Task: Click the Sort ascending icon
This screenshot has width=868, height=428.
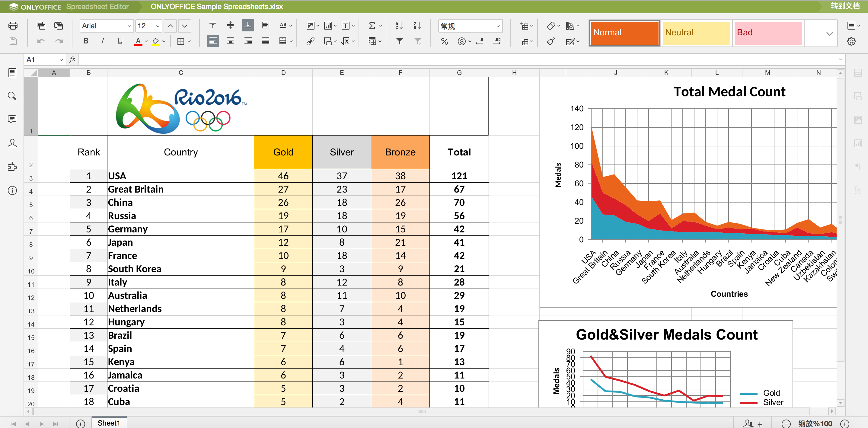Action: pyautogui.click(x=399, y=26)
